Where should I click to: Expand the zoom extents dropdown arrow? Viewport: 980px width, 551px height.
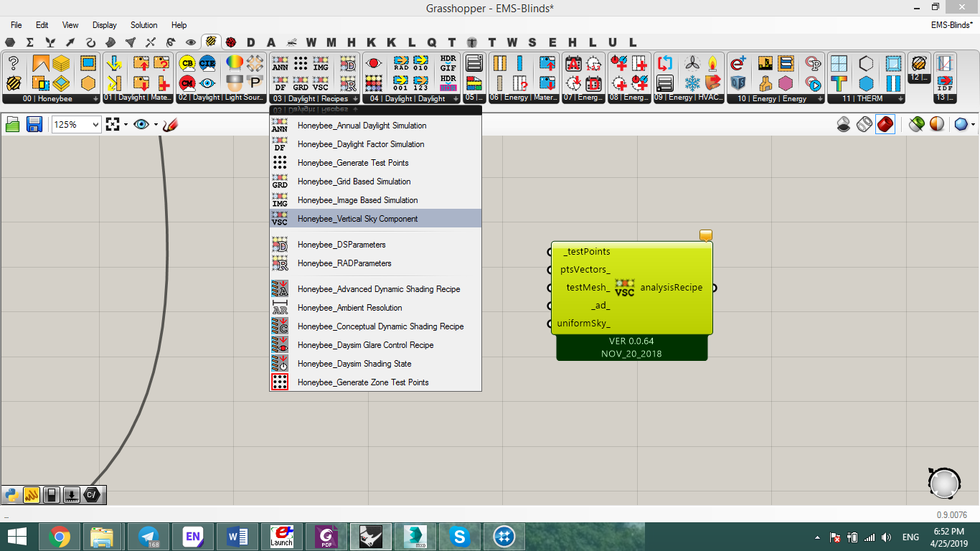[x=126, y=125]
